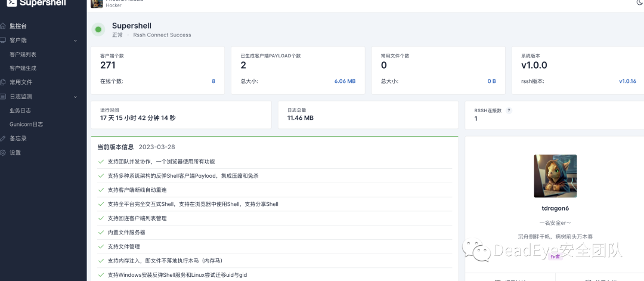Open 监控台 dashboard home icon
The width and height of the screenshot is (644, 281).
coord(3,26)
